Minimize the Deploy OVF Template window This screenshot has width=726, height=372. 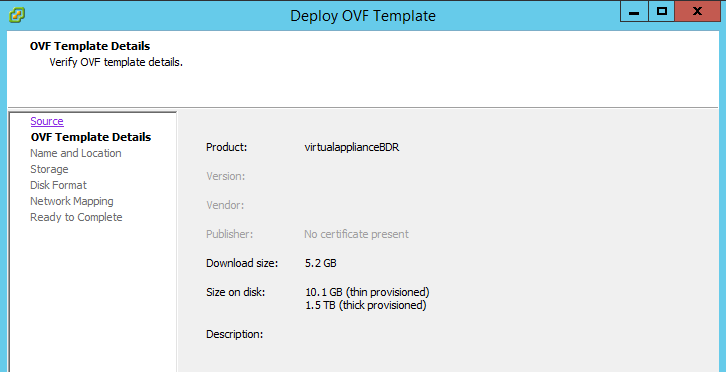pos(634,12)
